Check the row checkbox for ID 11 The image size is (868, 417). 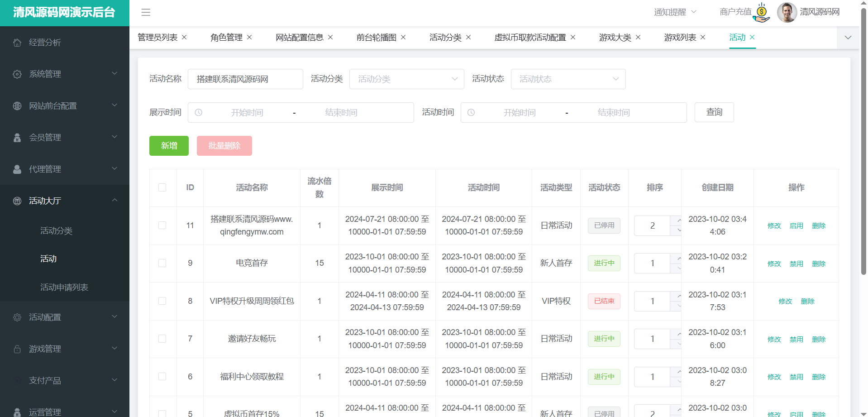point(162,225)
